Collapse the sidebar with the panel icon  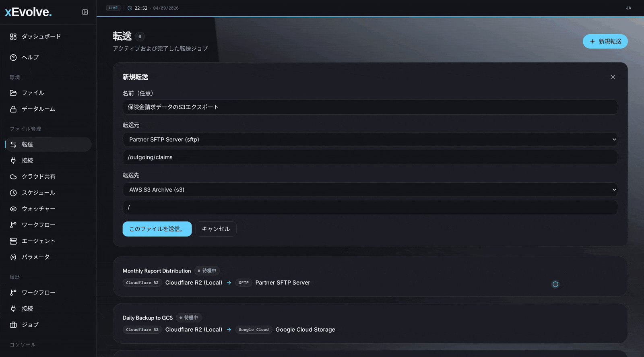(x=85, y=12)
